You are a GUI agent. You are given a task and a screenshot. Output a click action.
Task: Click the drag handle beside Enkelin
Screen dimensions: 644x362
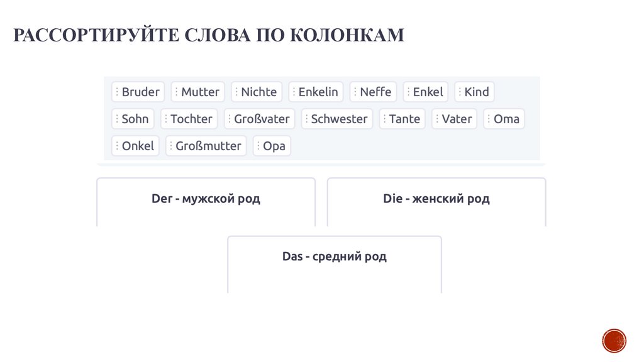pos(294,92)
